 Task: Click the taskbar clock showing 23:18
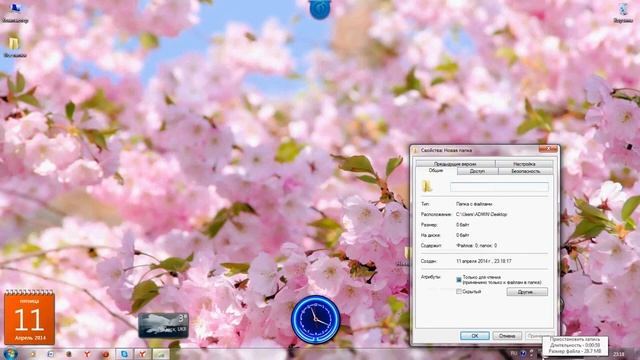(x=619, y=354)
